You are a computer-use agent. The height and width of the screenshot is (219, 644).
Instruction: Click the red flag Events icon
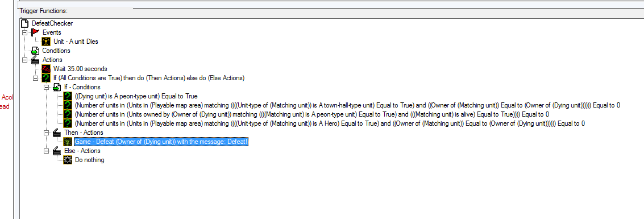tap(36, 32)
